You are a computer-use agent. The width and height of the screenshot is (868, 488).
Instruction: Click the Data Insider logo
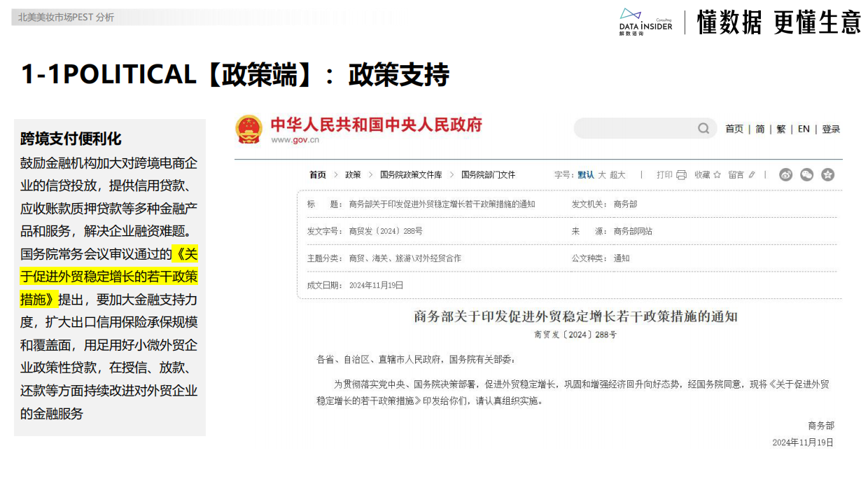pyautogui.click(x=645, y=22)
